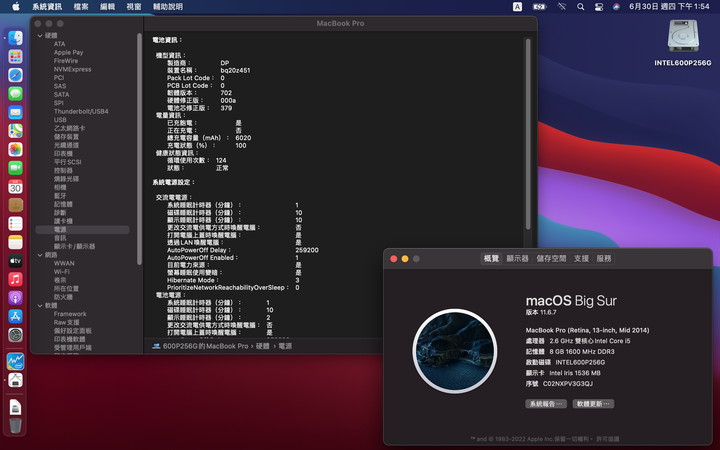The image size is (720, 450).
Task: Open the 系統資訊 menu
Action: coord(47,6)
